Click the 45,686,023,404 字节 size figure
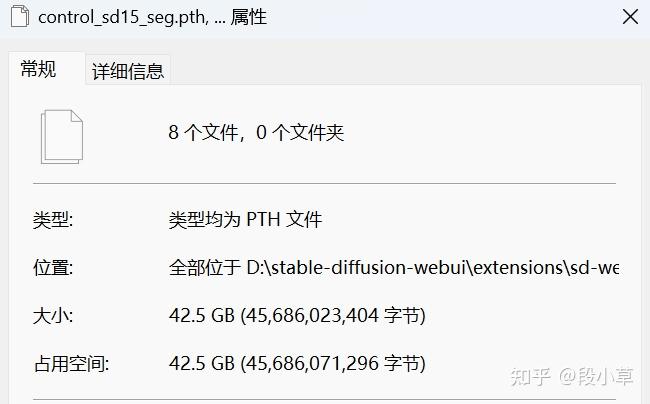This screenshot has height=404, width=650. point(333,316)
